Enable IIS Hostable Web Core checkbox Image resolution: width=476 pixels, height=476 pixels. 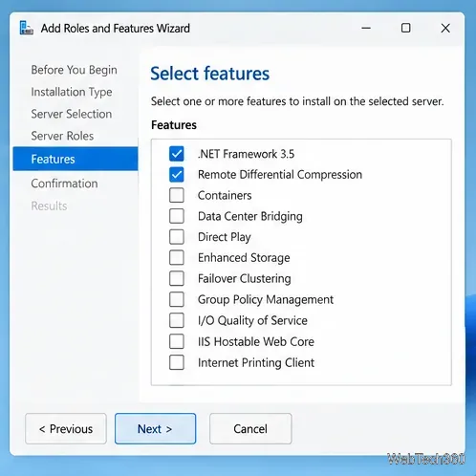coord(177,341)
